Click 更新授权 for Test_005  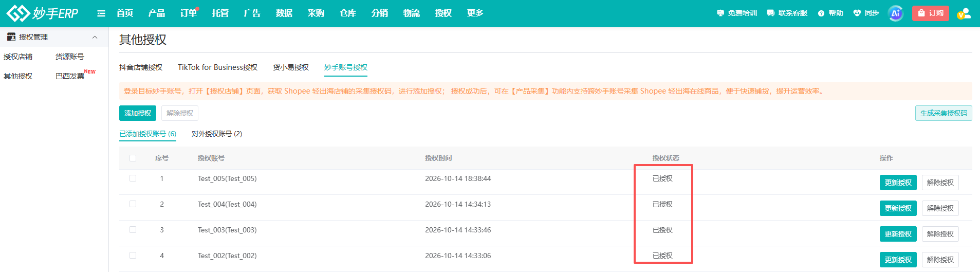click(x=898, y=183)
